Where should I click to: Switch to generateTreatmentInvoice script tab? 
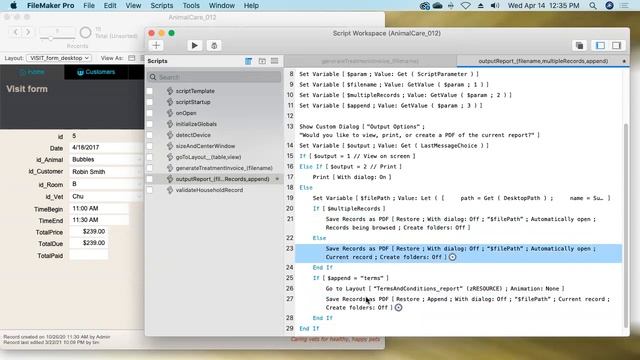tap(370, 61)
